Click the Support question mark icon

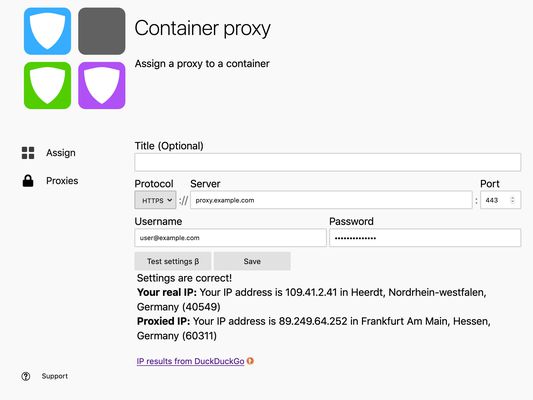click(25, 376)
